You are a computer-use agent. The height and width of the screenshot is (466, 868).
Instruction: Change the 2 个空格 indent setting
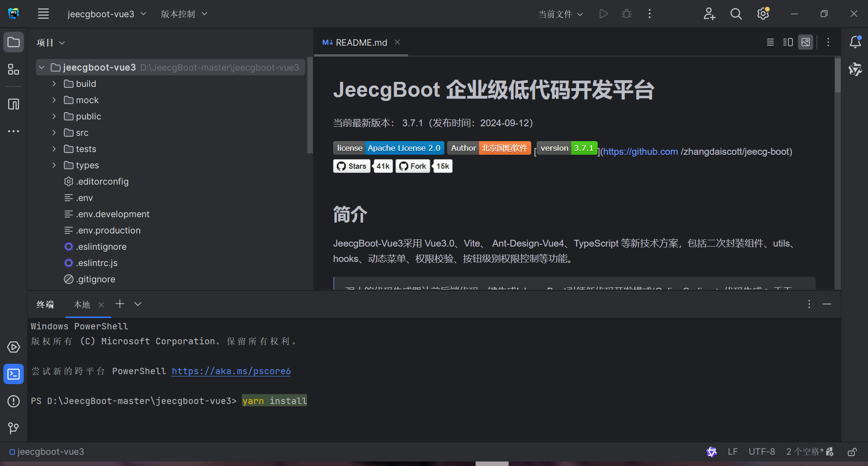(x=805, y=452)
